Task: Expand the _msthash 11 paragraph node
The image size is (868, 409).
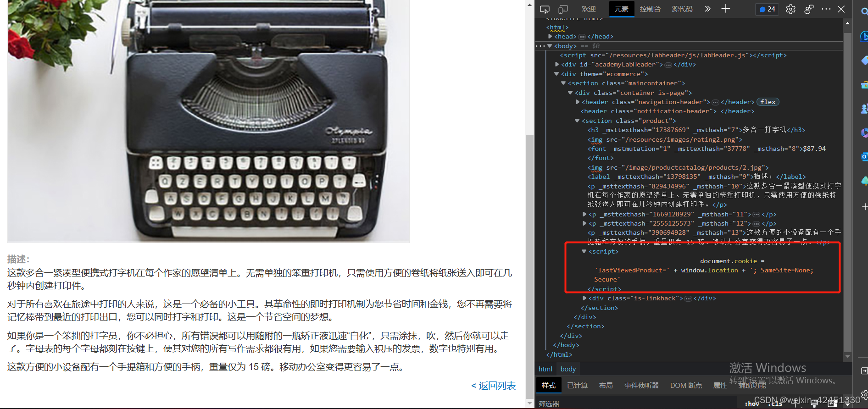Action: [584, 214]
